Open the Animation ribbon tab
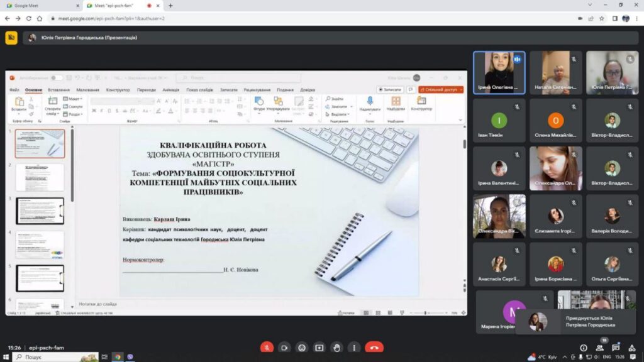The width and height of the screenshot is (644, 362). 170,90
